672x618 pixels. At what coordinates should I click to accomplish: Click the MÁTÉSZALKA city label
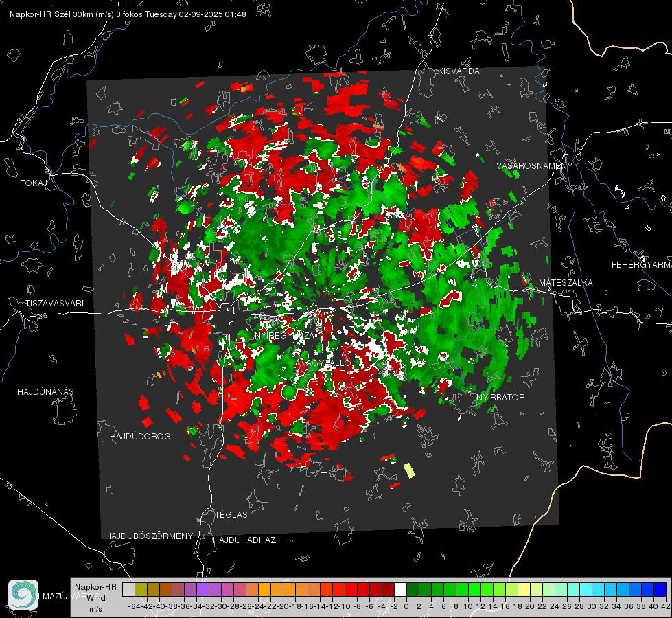coord(566,283)
